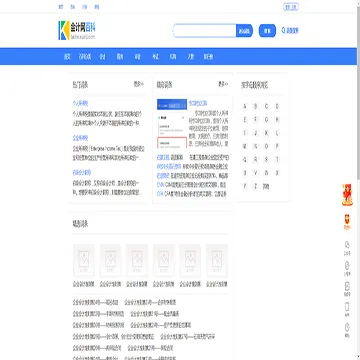Open advanced search with magnifier icon
360x360 pixels.
(290, 31)
